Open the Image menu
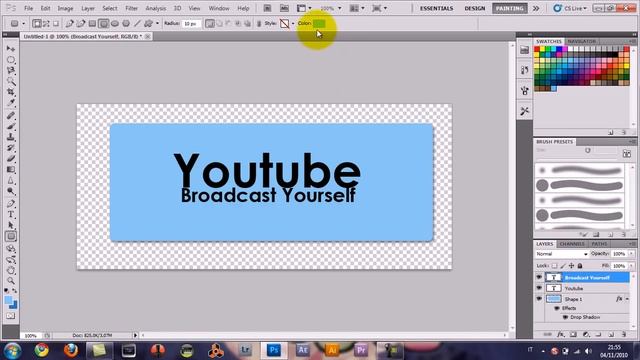Screen dimensions: 640x360 (x=65, y=8)
